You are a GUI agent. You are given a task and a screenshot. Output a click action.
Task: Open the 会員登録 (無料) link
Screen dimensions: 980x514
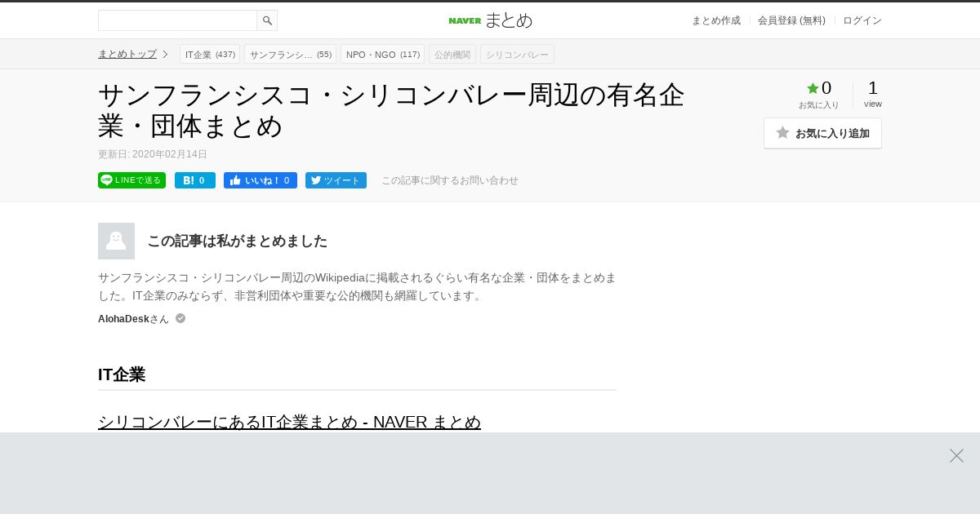791,20
